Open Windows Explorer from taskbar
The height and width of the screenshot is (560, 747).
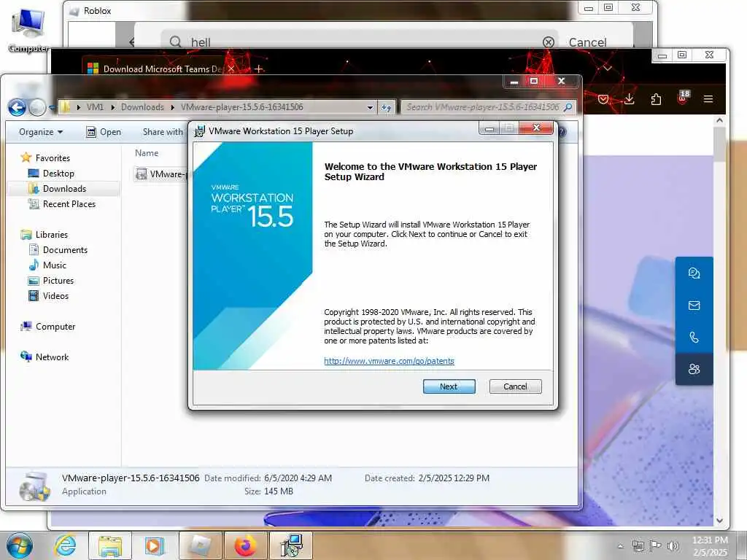(x=110, y=545)
